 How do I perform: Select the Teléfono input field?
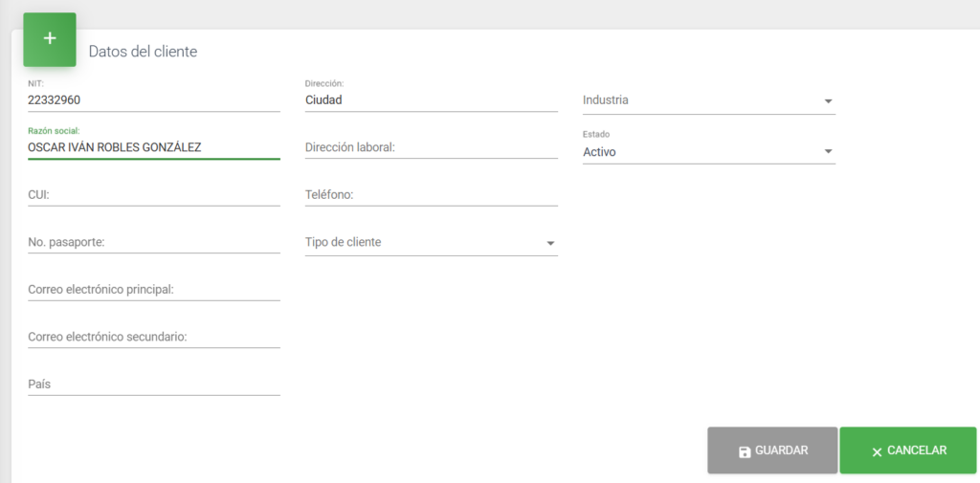pyautogui.click(x=431, y=195)
